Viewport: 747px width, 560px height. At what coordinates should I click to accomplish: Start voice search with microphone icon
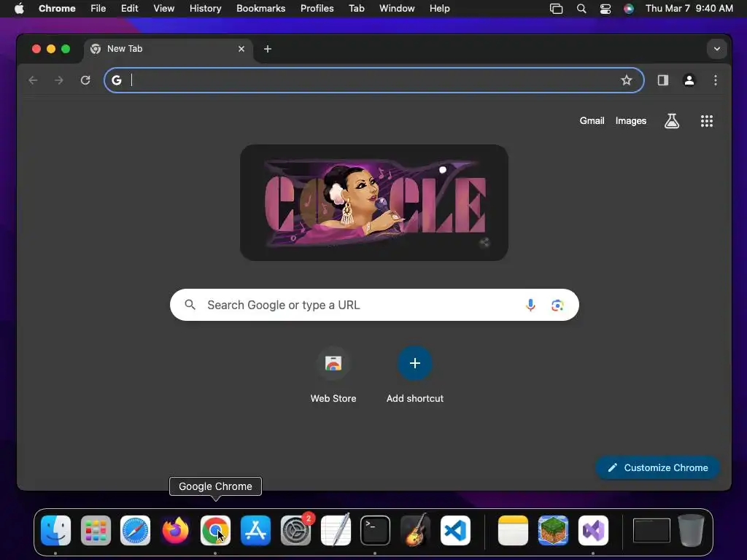pyautogui.click(x=530, y=305)
